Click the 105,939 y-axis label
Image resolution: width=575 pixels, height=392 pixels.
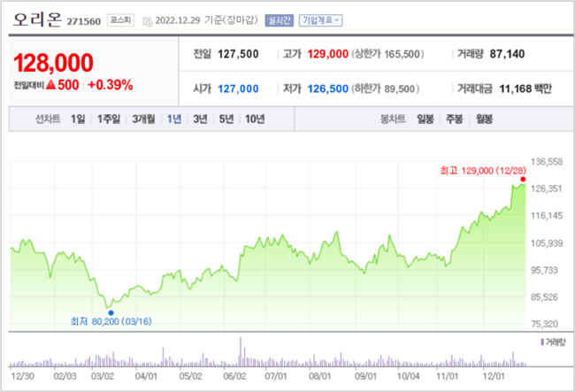(547, 243)
